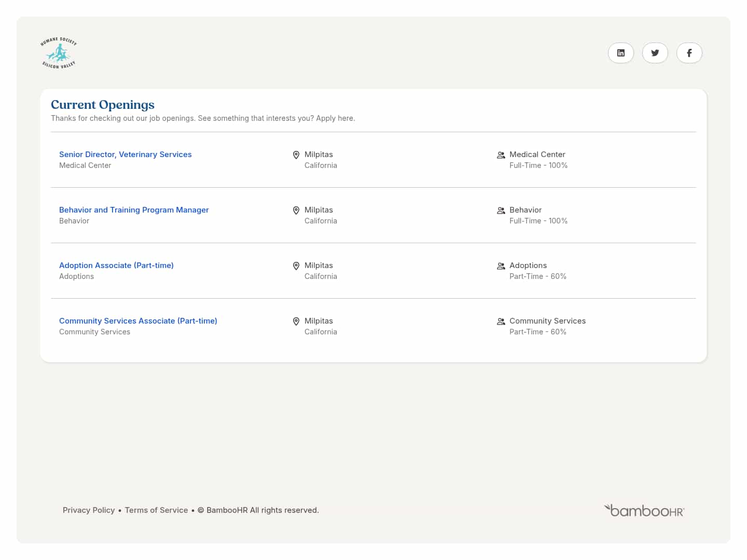Open Senior Director, Veterinary Services job
Viewport: 747px width, 560px height.
click(x=126, y=155)
